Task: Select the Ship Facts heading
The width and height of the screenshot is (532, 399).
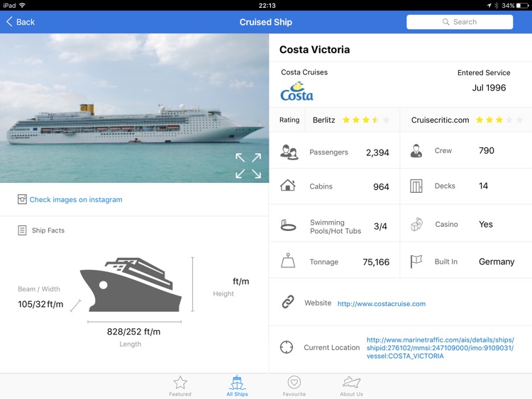Action: pos(48,230)
